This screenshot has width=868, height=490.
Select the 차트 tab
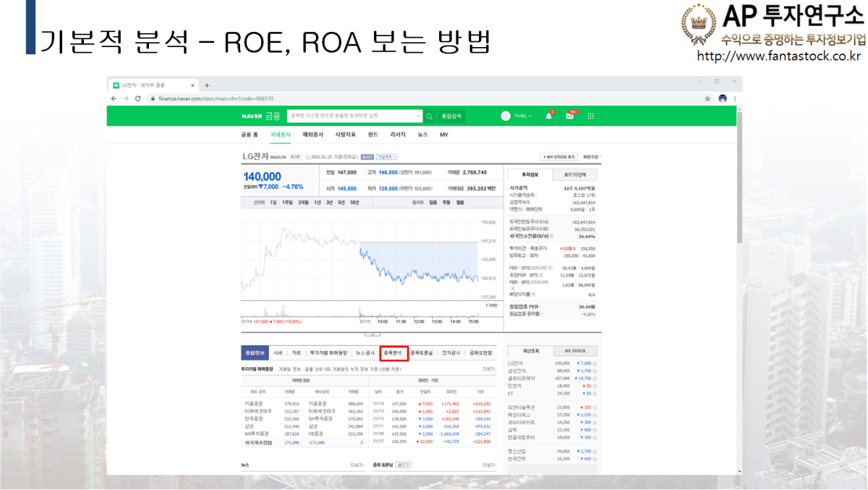click(297, 352)
